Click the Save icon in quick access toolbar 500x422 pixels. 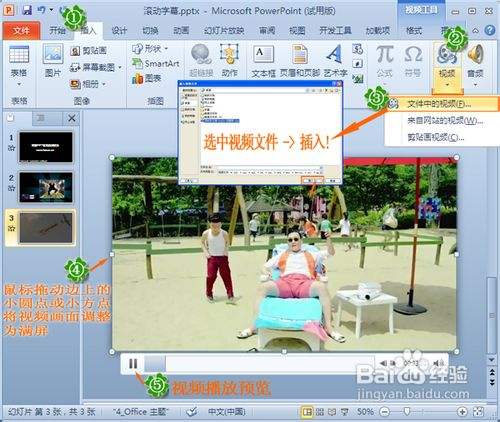[x=27, y=10]
